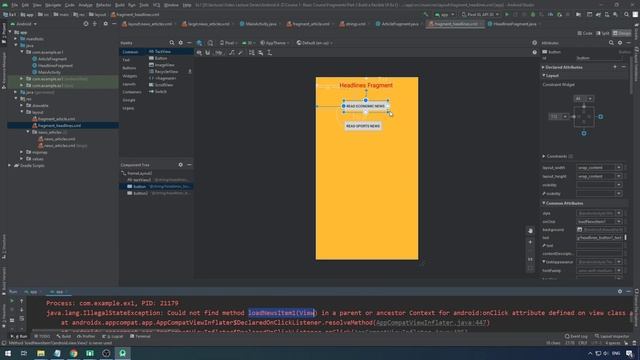Remove declared attribute minus icon
Viewport: 640px width, 360px height.
tap(624, 67)
